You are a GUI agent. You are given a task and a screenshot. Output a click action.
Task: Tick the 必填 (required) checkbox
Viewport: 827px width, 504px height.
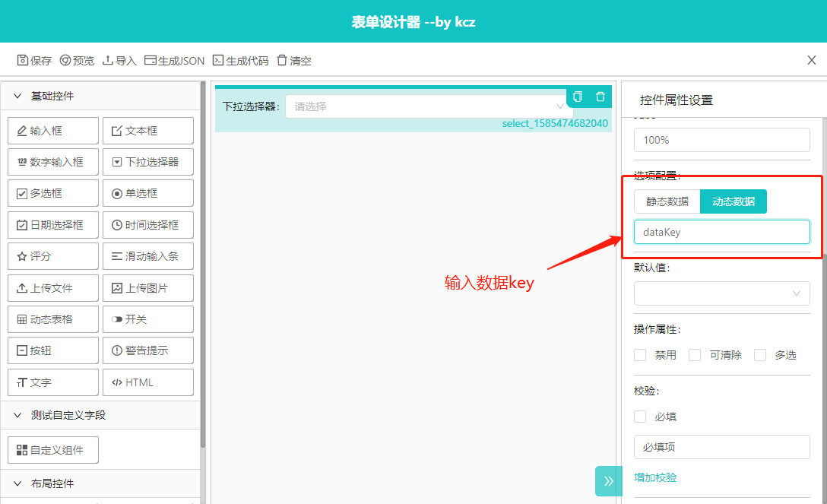pos(640,417)
